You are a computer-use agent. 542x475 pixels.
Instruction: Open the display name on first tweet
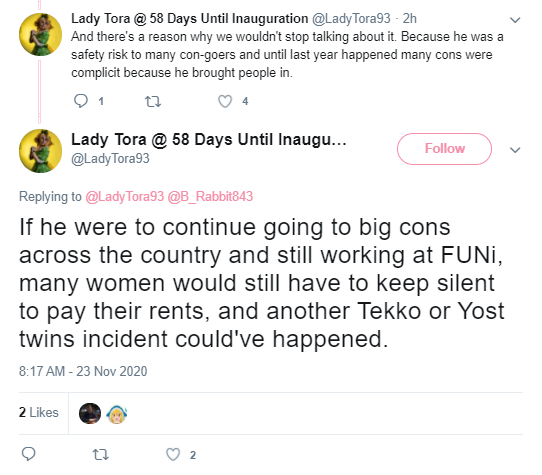[x=189, y=18]
